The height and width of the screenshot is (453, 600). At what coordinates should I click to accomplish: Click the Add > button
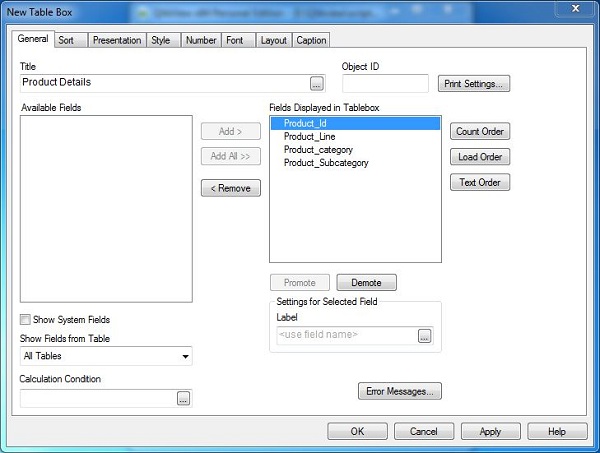231,131
